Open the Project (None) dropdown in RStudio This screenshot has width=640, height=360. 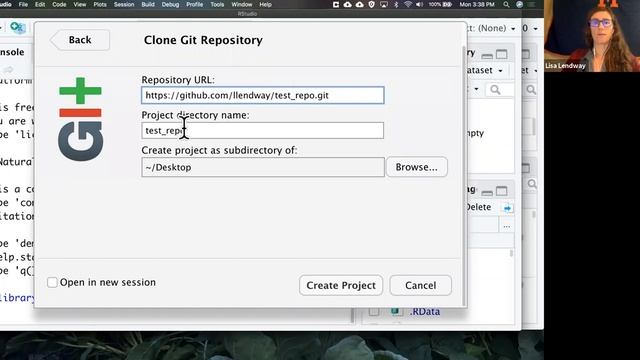(x=492, y=28)
